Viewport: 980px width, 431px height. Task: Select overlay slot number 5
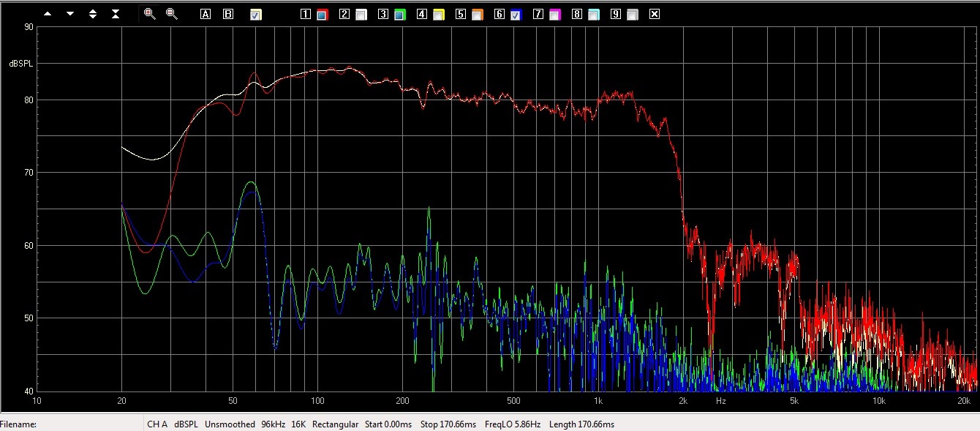(x=461, y=14)
